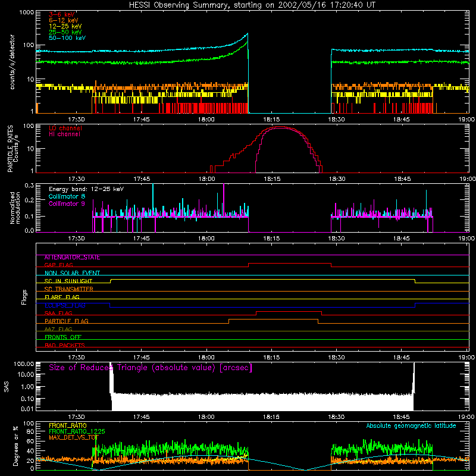
Task: Click the 0.01 tick on SAS axis
Action: click(27, 409)
